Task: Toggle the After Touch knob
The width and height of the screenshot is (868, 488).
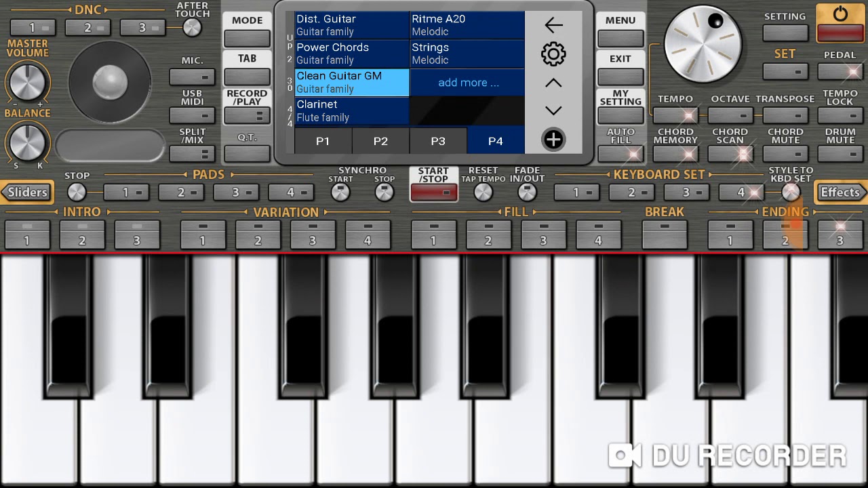Action: pos(193,27)
